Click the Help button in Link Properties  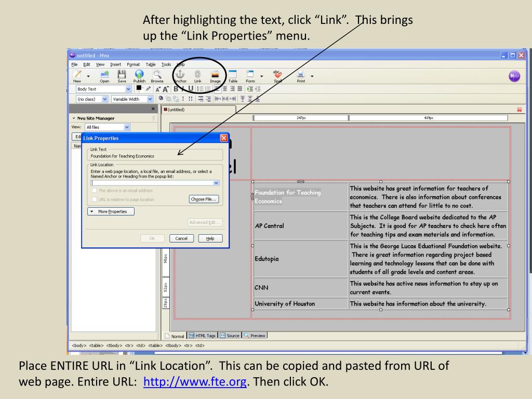click(x=210, y=238)
